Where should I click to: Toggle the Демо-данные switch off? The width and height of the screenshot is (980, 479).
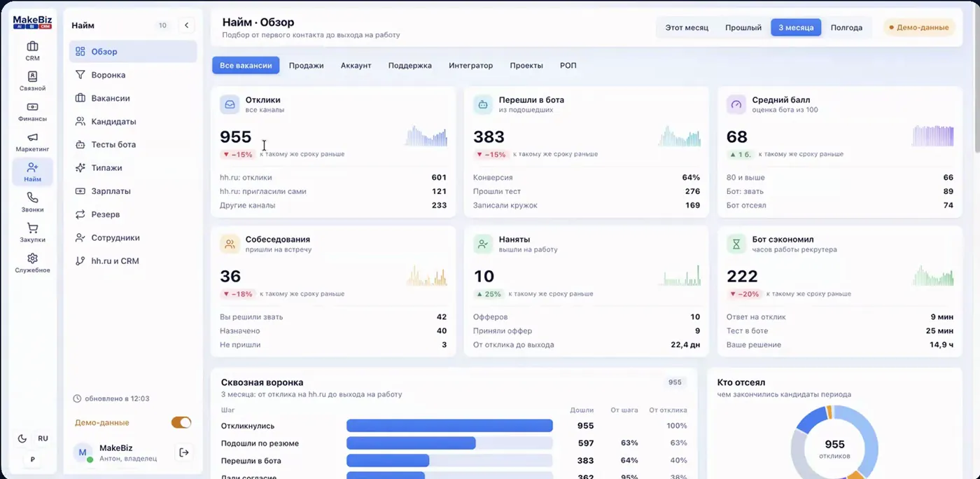point(181,422)
